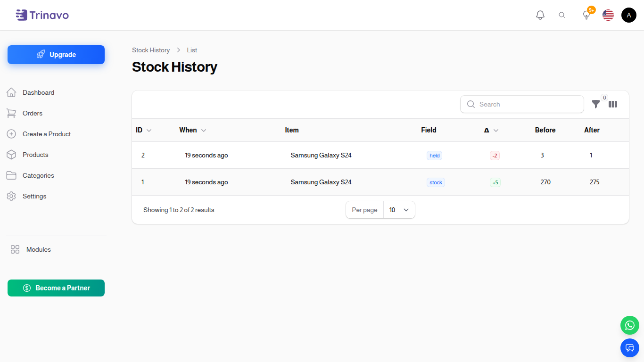Sort by When column

coord(192,130)
